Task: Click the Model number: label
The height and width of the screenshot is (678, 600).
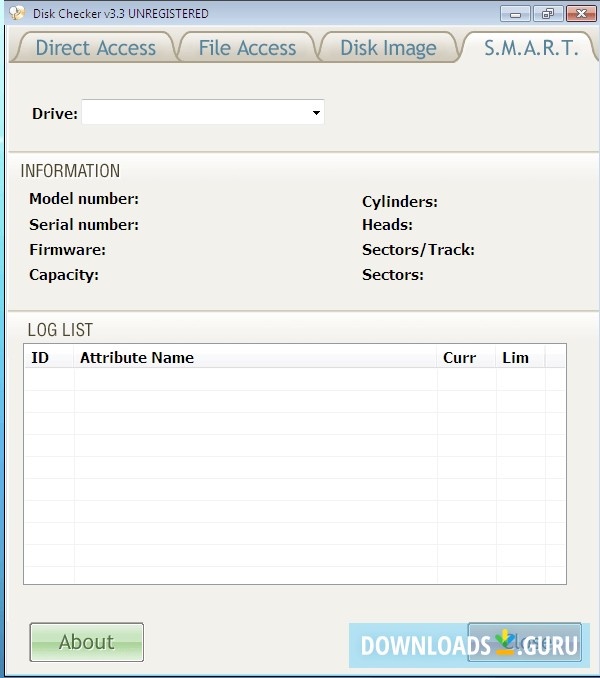Action: (x=84, y=199)
